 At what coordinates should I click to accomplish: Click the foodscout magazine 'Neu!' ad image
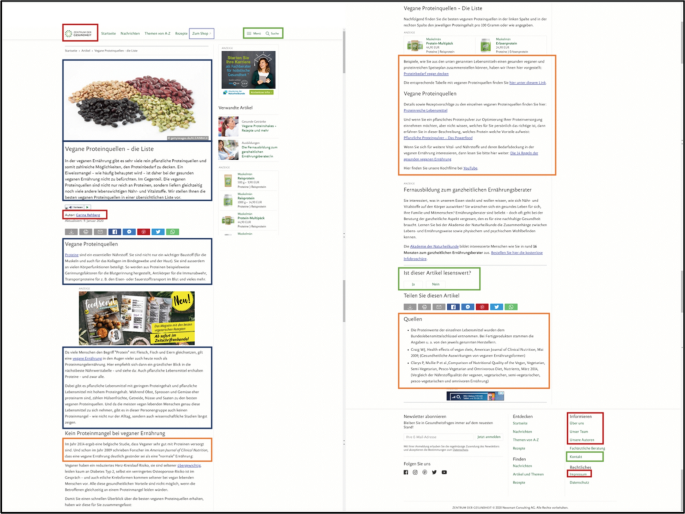[137, 318]
